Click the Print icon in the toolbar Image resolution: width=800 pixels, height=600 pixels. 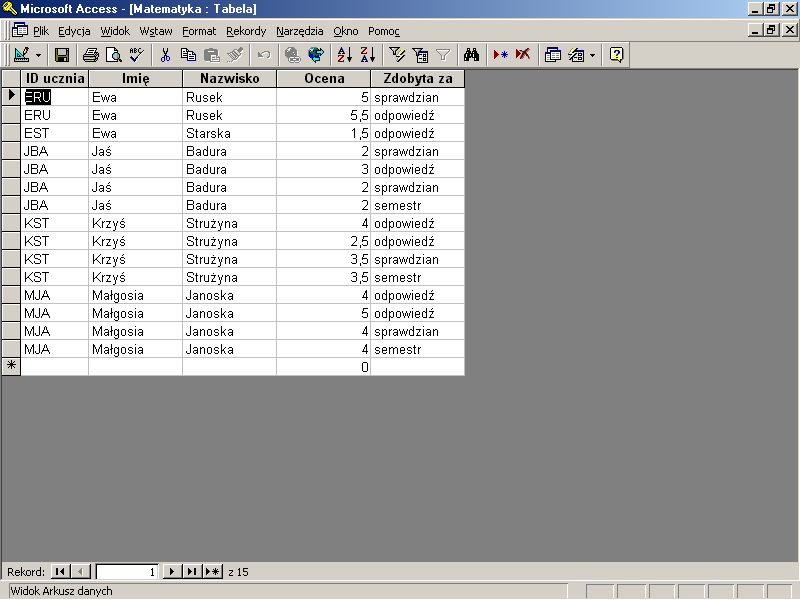[91, 55]
